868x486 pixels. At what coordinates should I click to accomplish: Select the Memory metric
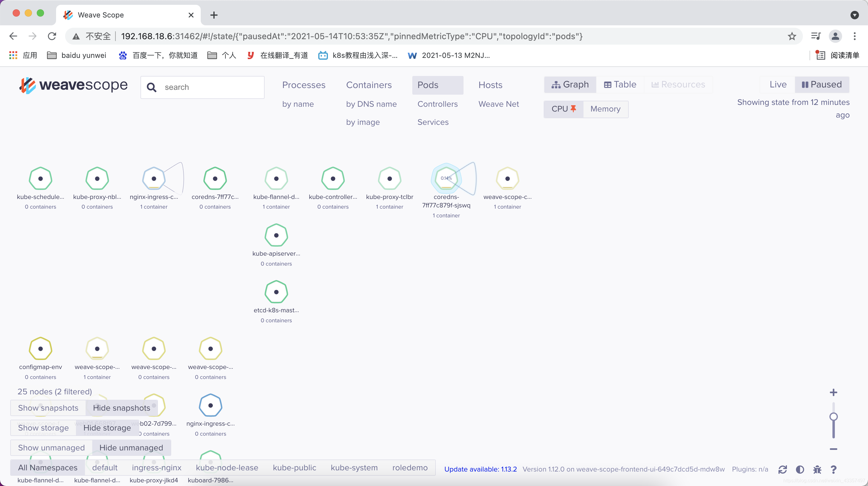(x=605, y=109)
